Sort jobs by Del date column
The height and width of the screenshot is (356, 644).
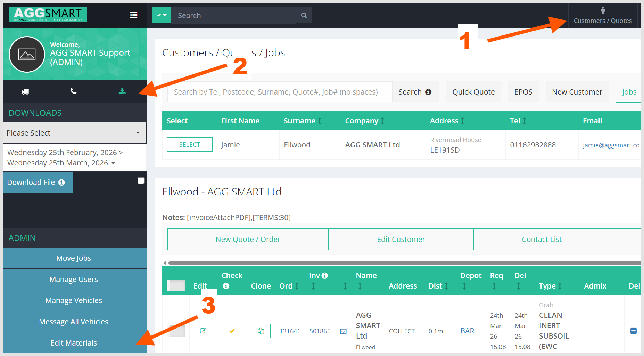(519, 286)
